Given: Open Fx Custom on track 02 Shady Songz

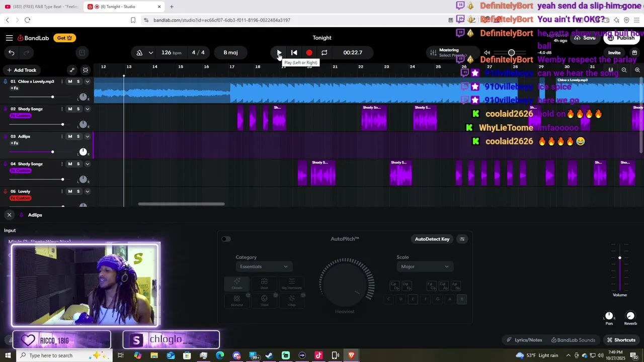Looking at the screenshot, I should (21, 116).
